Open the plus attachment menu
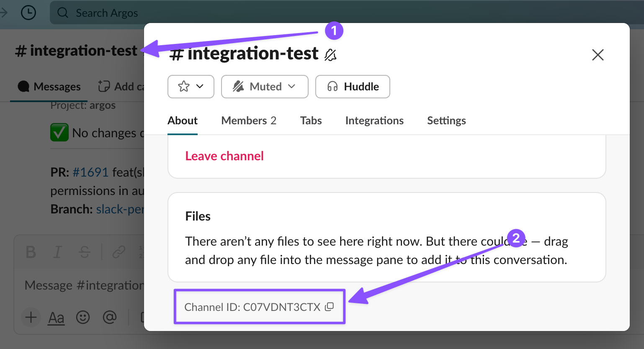This screenshot has width=644, height=349. tap(31, 317)
